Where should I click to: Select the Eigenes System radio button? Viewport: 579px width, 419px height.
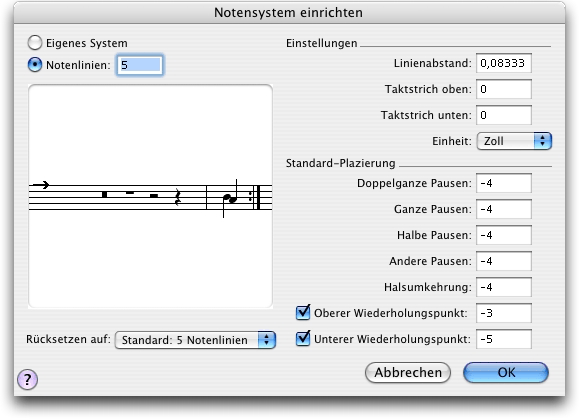(35, 43)
